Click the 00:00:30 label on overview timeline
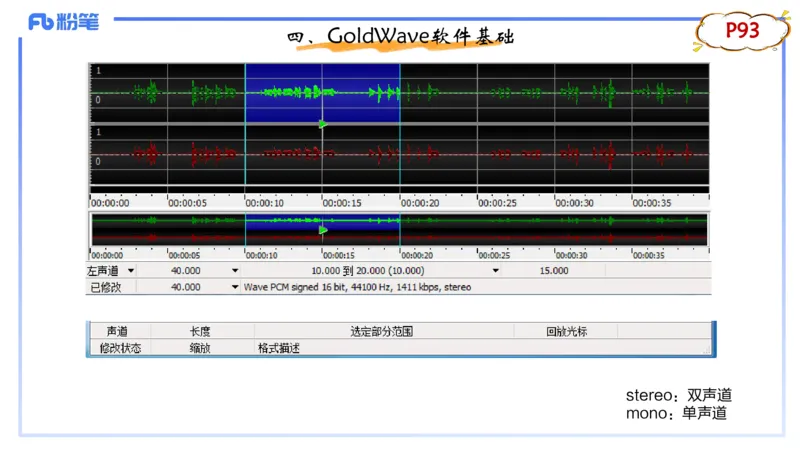This screenshot has width=800, height=450. point(571,255)
